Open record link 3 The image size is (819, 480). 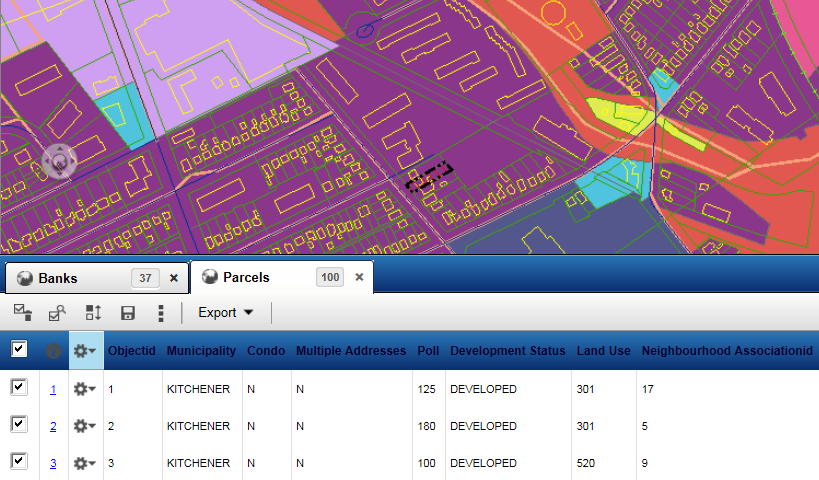[53, 463]
